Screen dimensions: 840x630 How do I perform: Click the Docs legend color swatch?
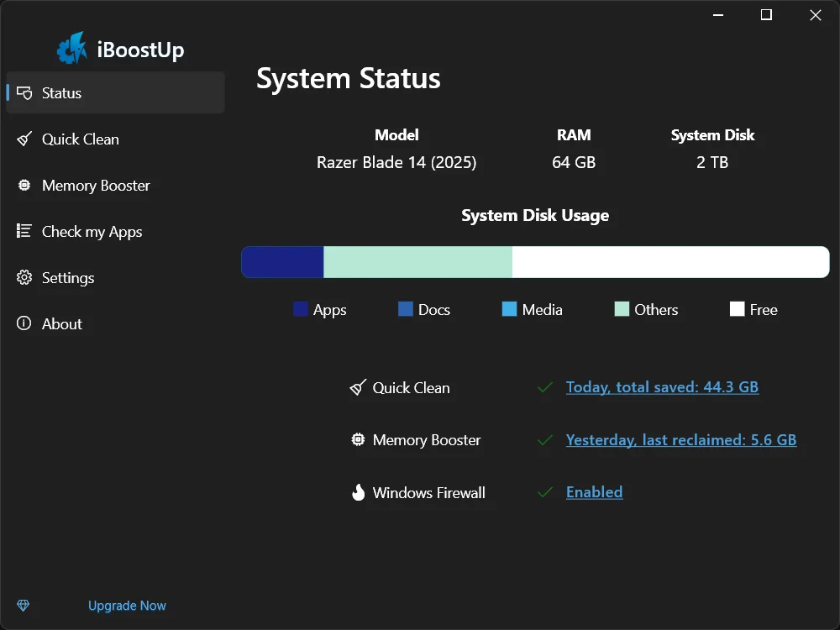tap(406, 309)
